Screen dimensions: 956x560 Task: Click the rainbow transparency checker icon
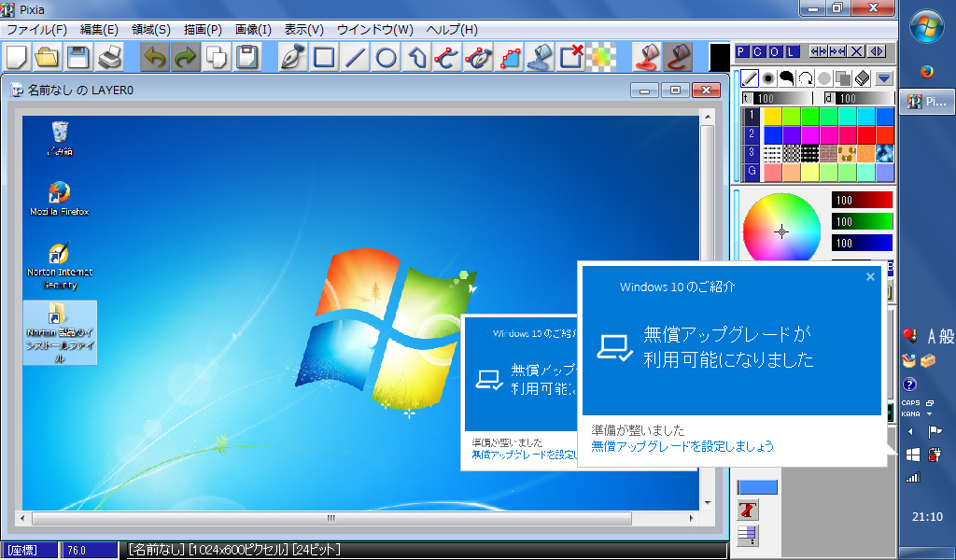point(601,57)
